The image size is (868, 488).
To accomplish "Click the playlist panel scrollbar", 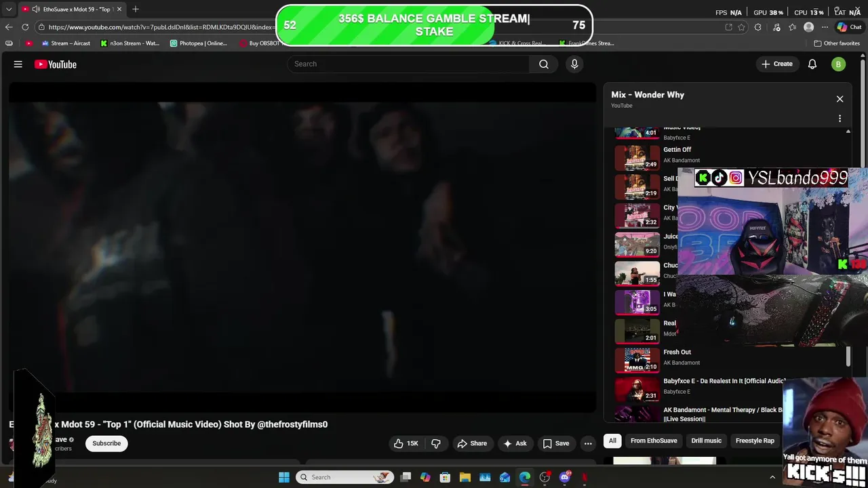I will point(848,357).
